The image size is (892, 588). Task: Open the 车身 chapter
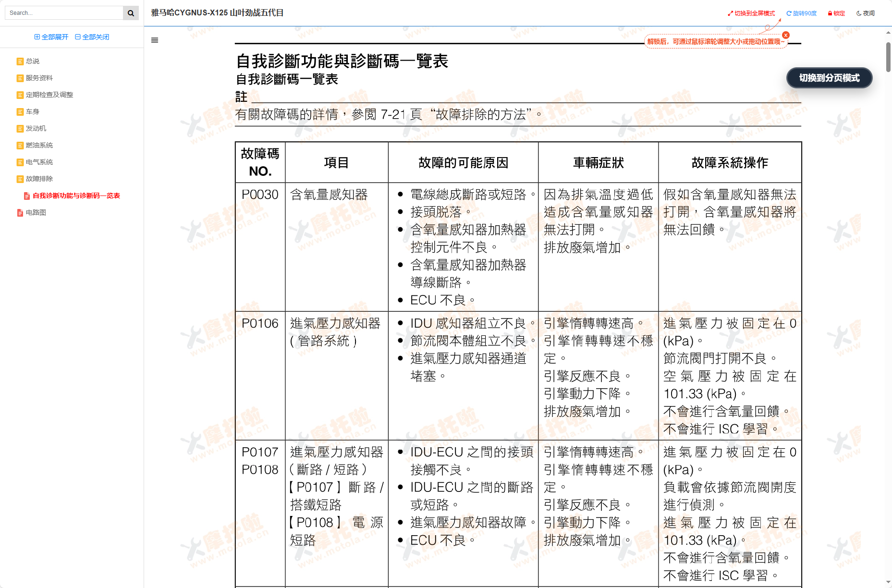coord(33,111)
